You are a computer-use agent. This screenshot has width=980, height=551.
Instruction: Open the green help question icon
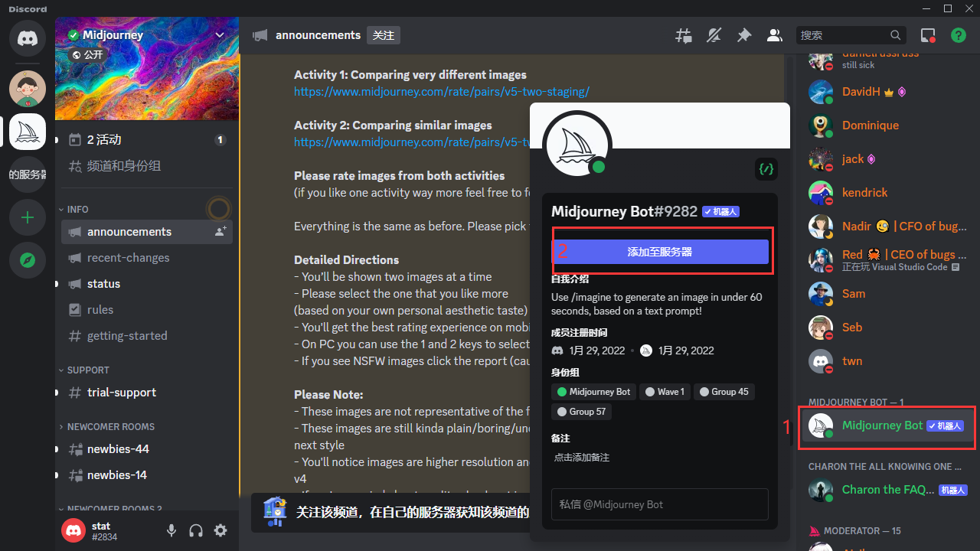959,35
